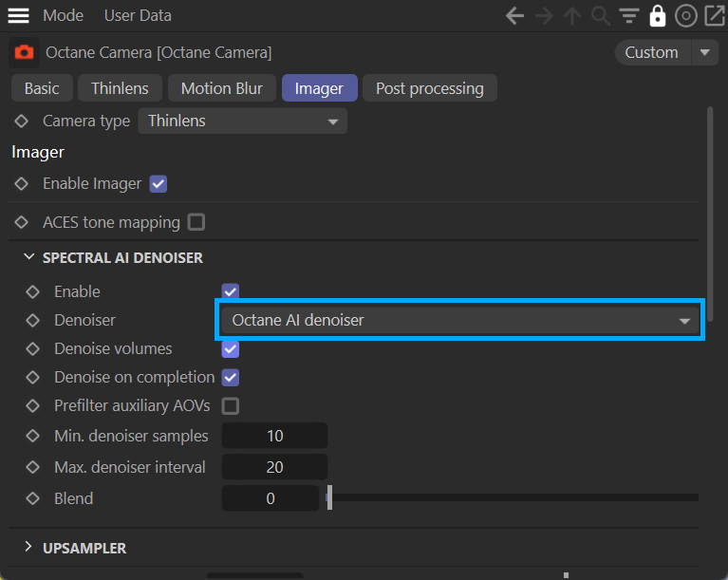Click the filter attributes icon

628,15
